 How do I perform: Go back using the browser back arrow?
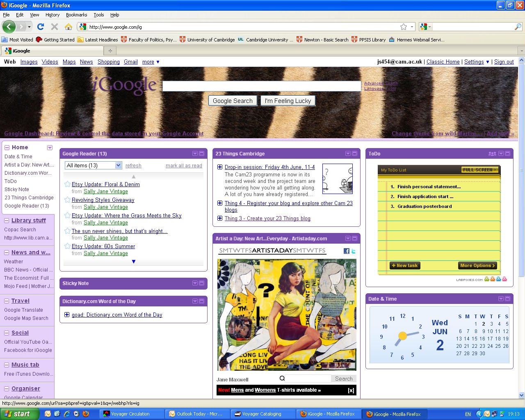click(x=9, y=27)
